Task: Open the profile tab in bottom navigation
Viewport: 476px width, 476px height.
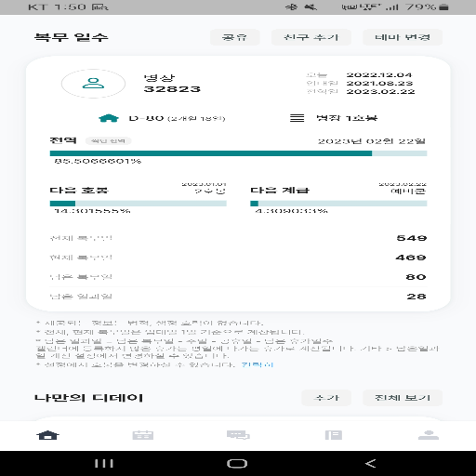Action: [x=429, y=435]
